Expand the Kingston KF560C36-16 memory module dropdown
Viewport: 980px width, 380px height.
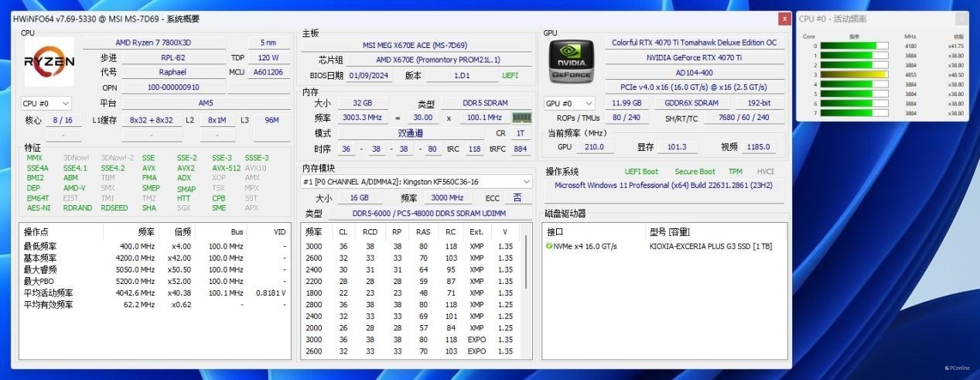(x=417, y=182)
